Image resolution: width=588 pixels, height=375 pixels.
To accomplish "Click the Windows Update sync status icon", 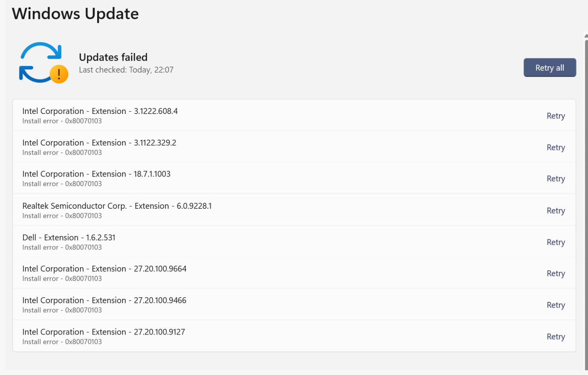I will [44, 63].
